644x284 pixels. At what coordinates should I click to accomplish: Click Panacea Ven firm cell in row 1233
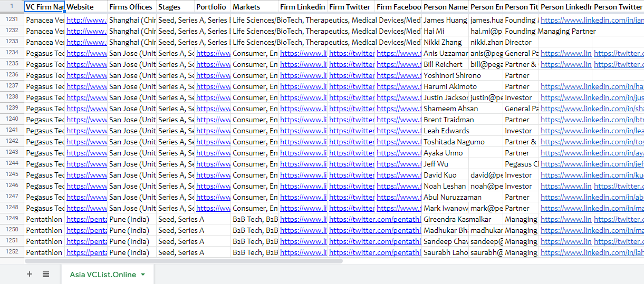click(x=45, y=42)
